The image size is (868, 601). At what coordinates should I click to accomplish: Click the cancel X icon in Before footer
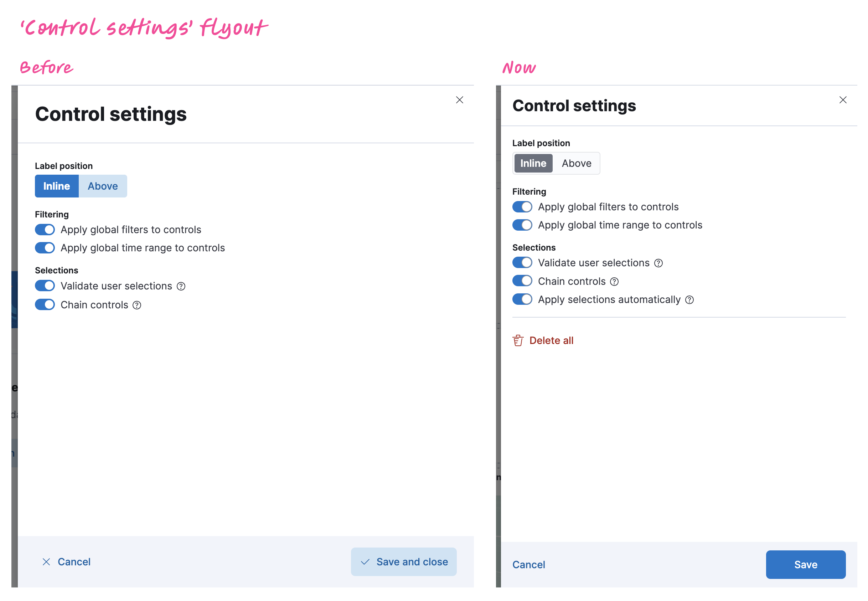tap(46, 562)
